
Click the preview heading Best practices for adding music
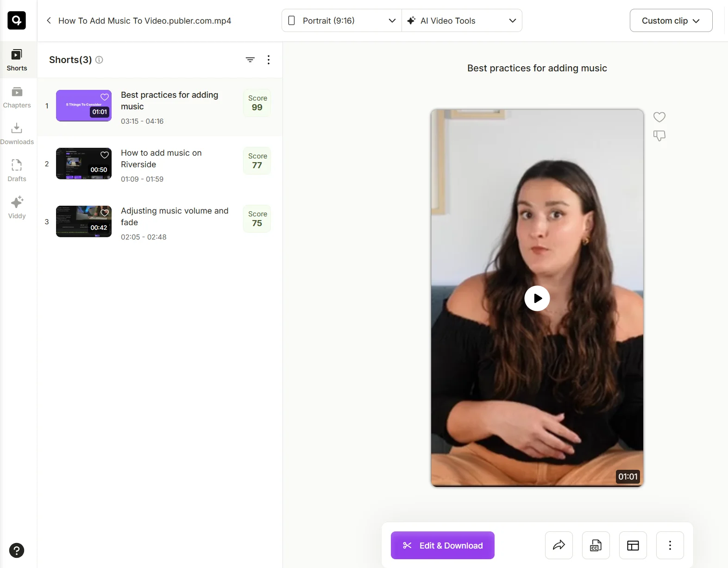(x=537, y=68)
